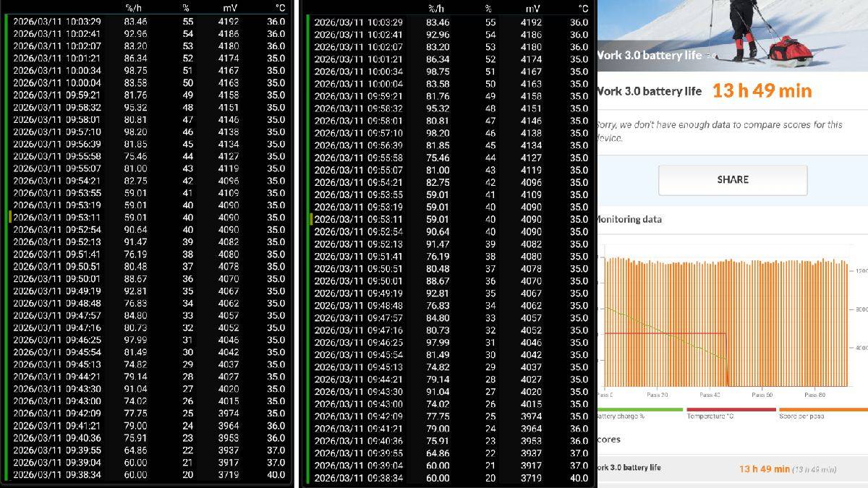Click the orange 13 h 49 min result

pyautogui.click(x=762, y=91)
